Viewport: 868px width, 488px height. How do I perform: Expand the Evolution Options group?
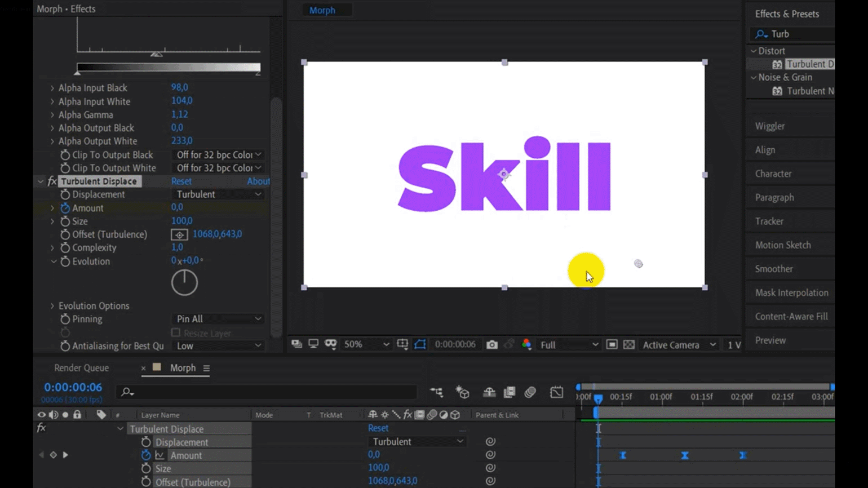(x=52, y=306)
